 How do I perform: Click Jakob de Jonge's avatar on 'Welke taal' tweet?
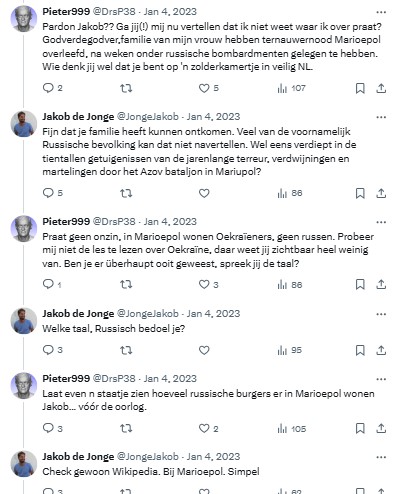coord(24,321)
